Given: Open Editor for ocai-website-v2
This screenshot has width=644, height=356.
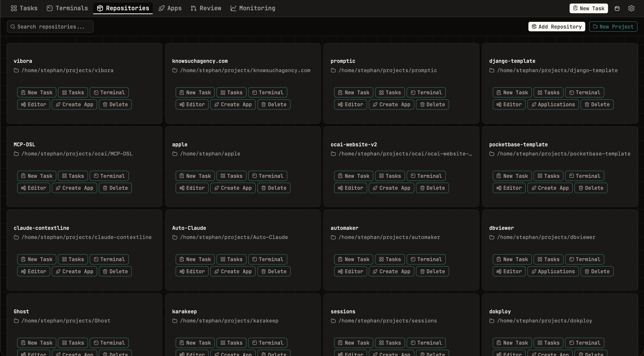Looking at the screenshot, I should click(x=351, y=188).
